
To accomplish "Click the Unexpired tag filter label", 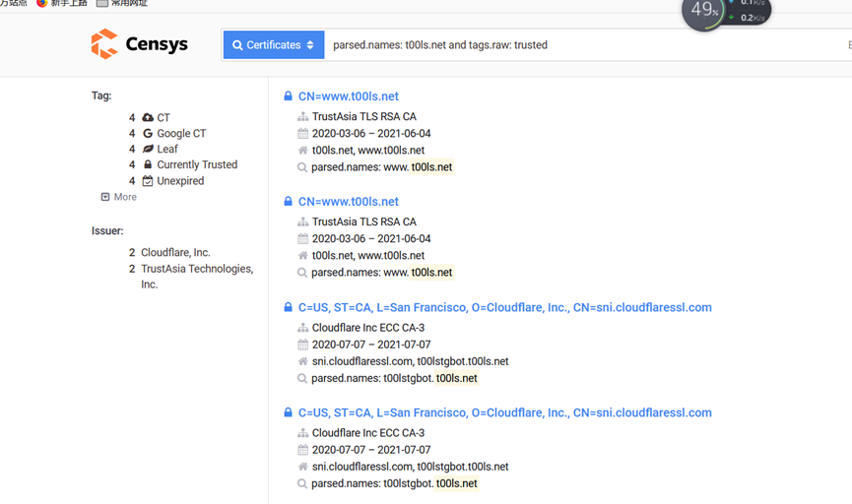I will 180,181.
